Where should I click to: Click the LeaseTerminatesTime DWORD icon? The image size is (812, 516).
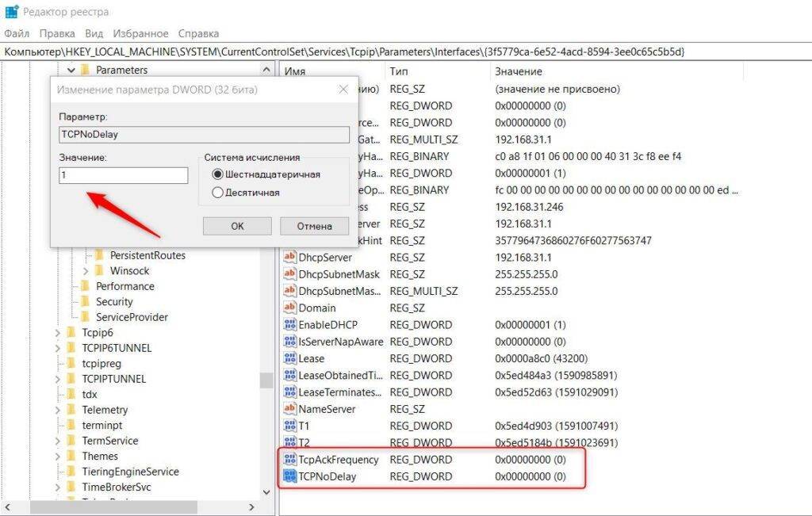(289, 392)
